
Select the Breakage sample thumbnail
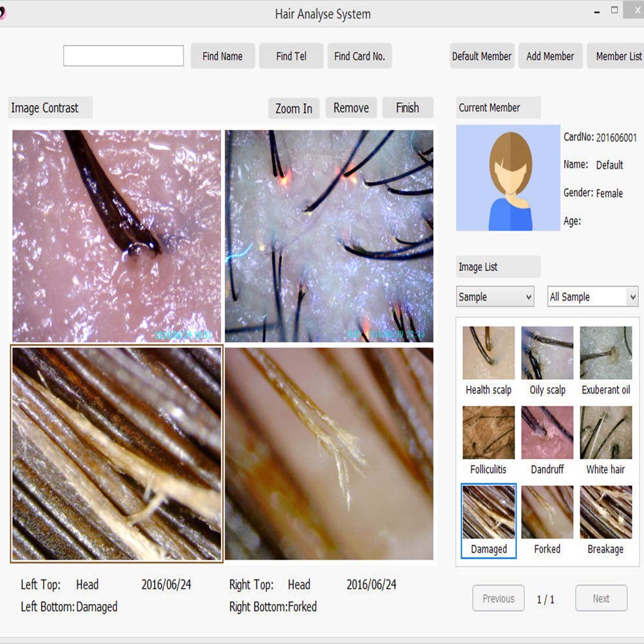605,512
